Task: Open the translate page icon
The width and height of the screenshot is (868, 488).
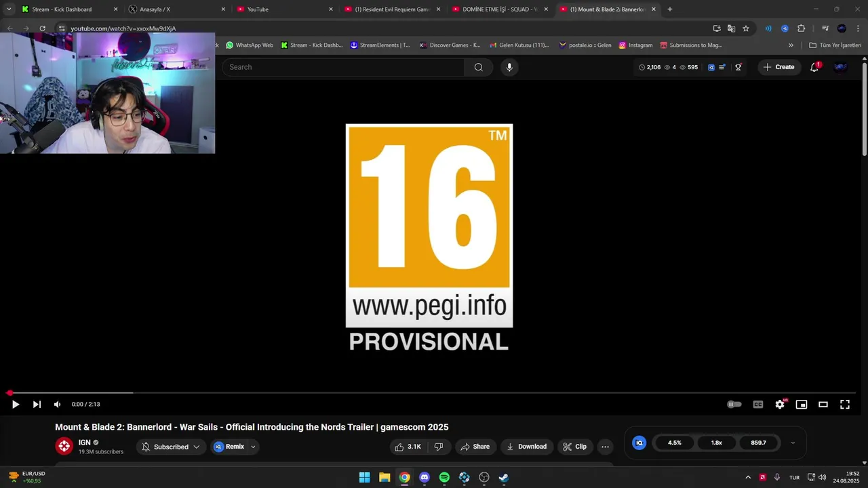Action: click(731, 28)
